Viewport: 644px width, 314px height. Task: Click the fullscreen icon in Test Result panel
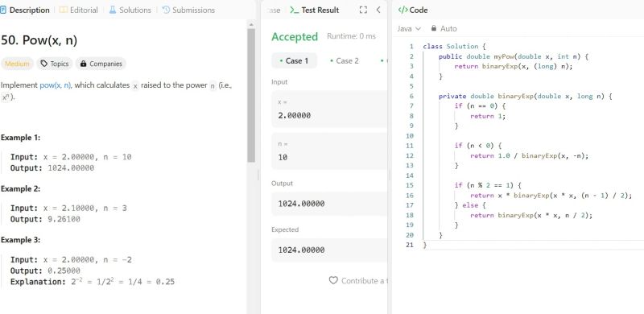363,10
